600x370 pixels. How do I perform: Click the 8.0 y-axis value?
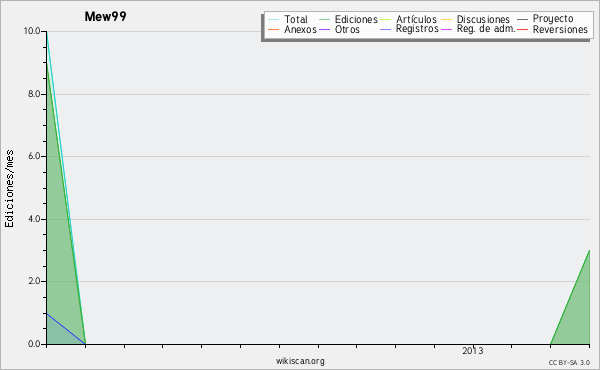(34, 94)
